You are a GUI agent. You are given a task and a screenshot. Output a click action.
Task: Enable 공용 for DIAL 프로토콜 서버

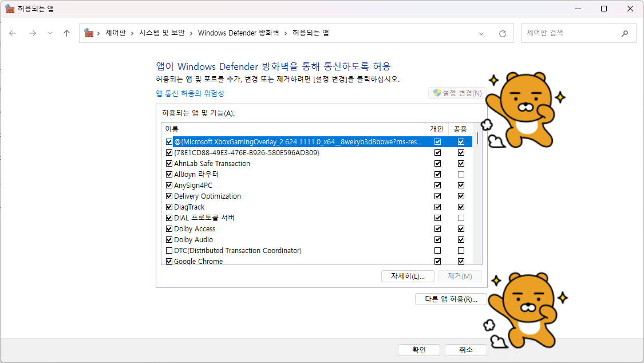(461, 218)
